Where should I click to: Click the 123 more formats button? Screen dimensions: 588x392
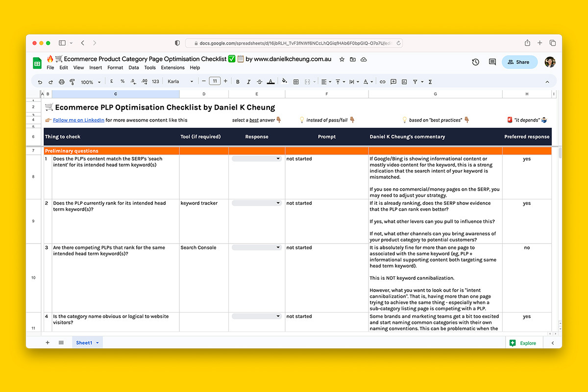[x=155, y=82]
